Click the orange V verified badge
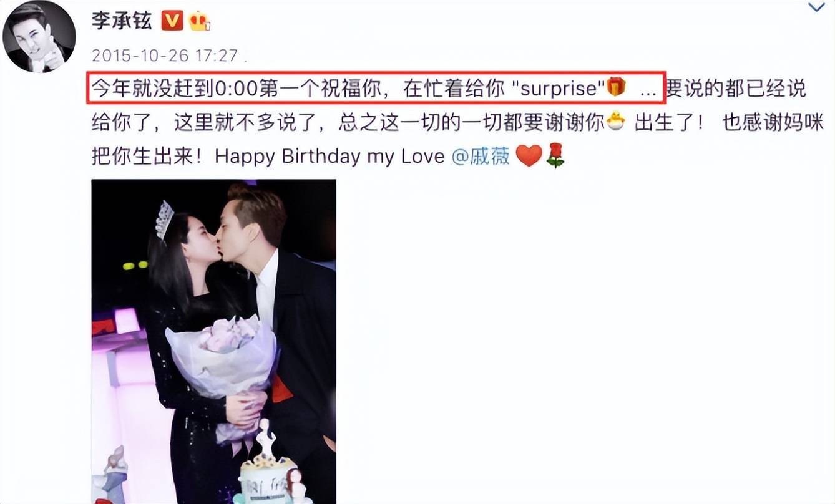This screenshot has height=504, width=835. (172, 21)
